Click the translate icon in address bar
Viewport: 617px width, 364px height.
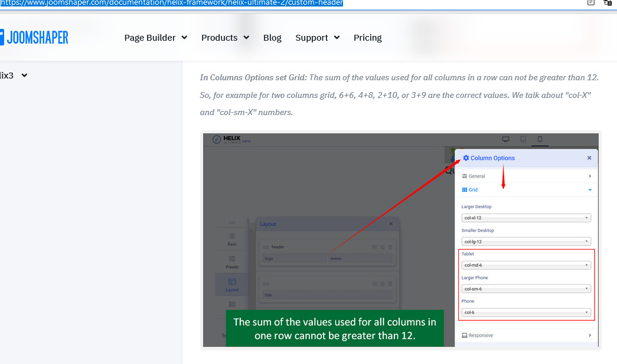click(607, 3)
